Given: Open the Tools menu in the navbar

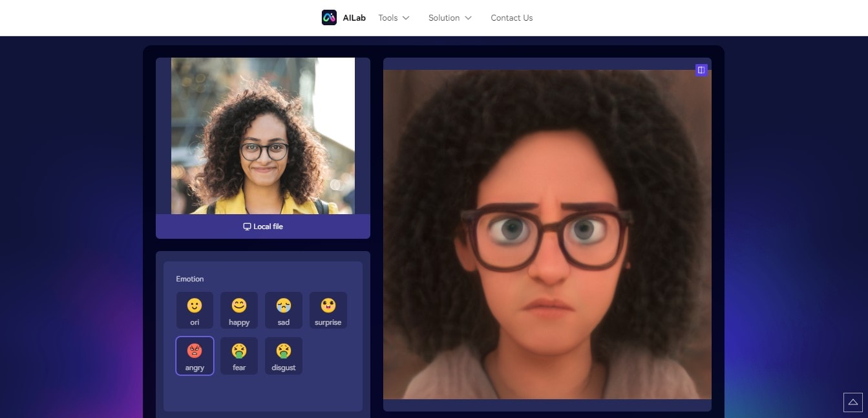Looking at the screenshot, I should point(388,17).
